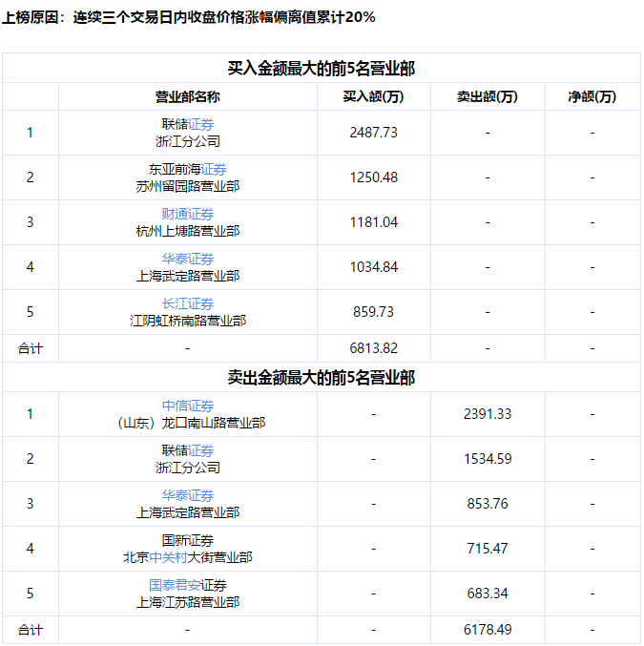Open the 中关村 link in 国新证券 row
Image resolution: width=644 pixels, height=646 pixels.
(x=169, y=557)
